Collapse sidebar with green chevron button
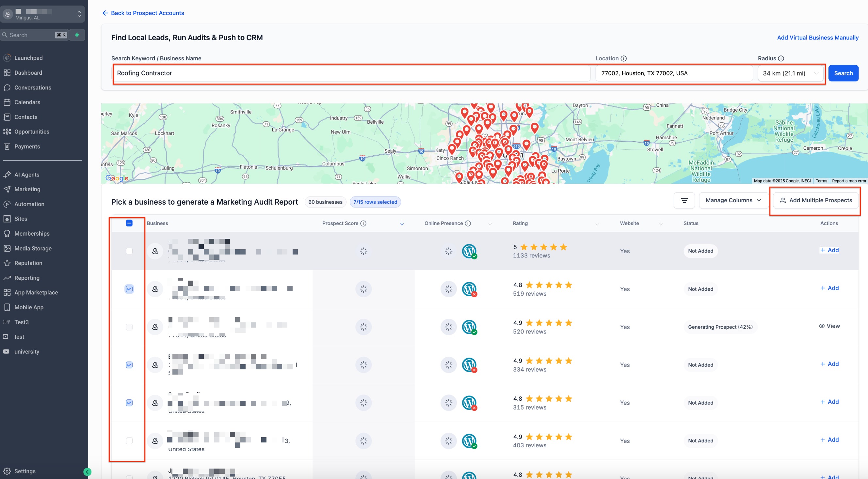 point(87,472)
